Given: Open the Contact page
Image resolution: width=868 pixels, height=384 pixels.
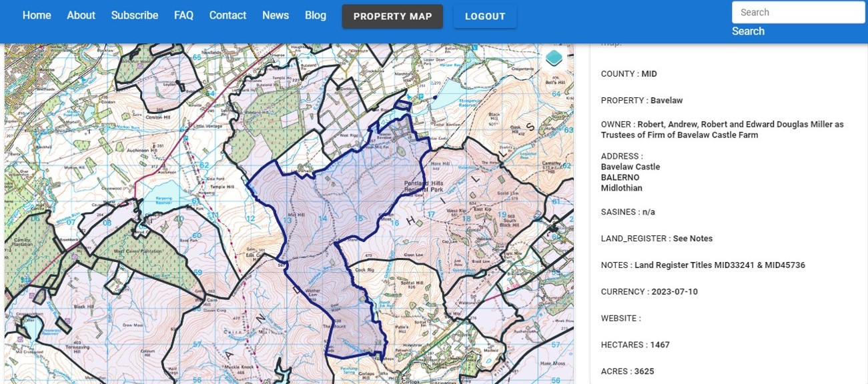Looking at the screenshot, I should (x=228, y=15).
